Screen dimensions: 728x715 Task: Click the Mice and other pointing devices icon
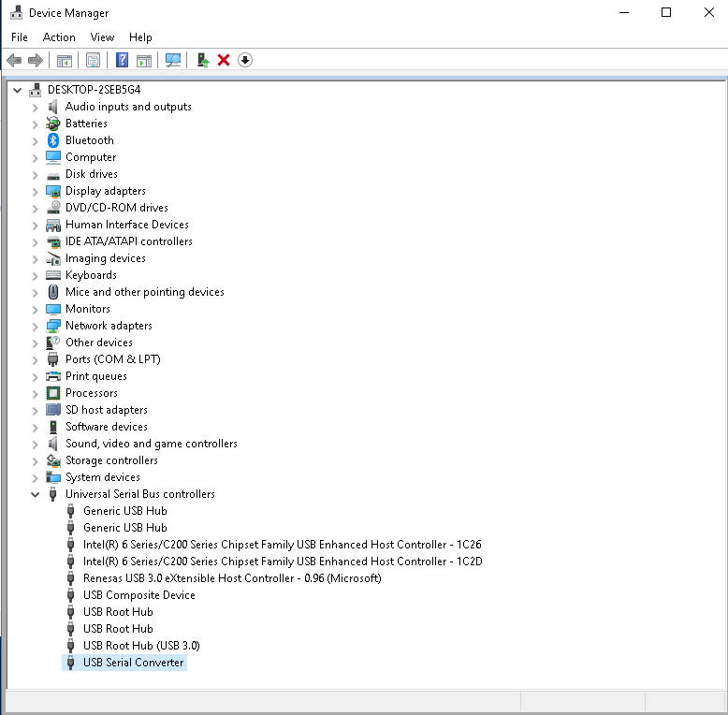(x=53, y=292)
